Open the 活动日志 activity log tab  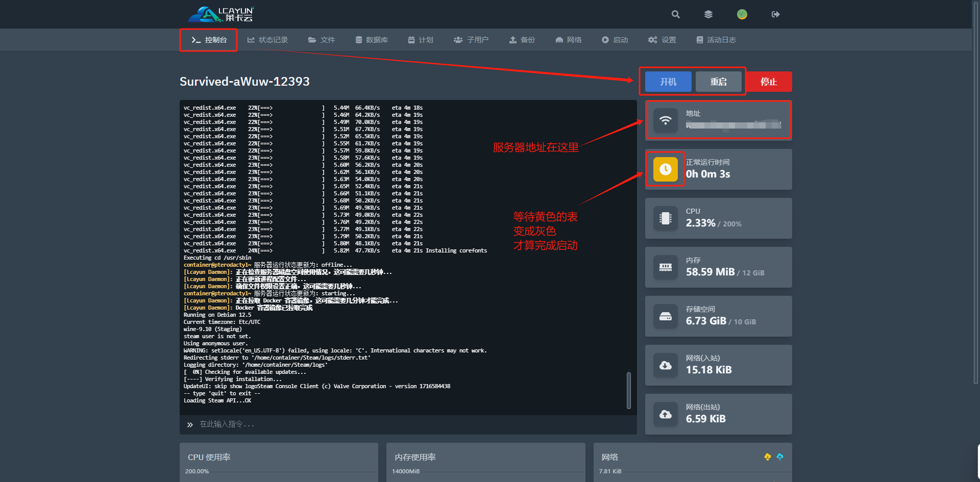coord(716,40)
